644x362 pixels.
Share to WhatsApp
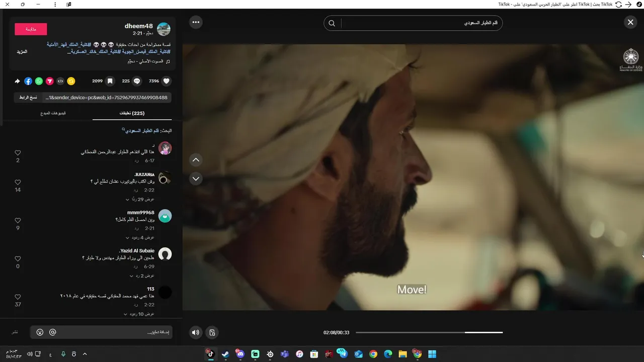pos(39,81)
